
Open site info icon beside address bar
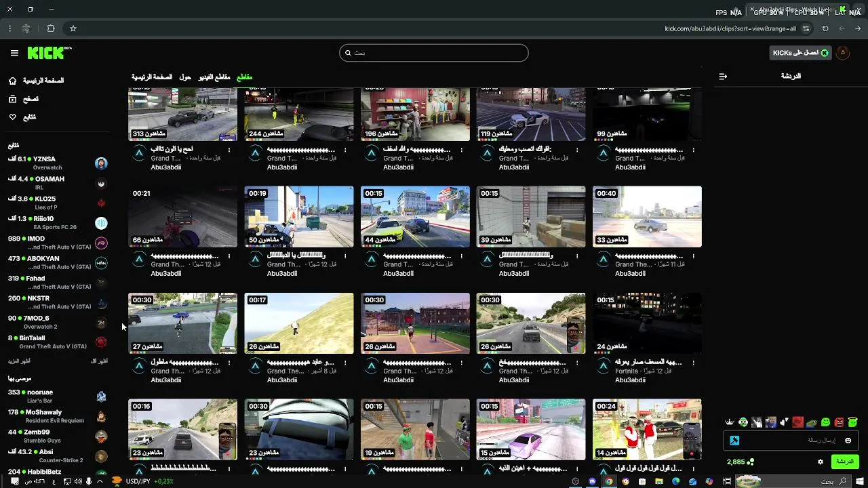[806, 28]
